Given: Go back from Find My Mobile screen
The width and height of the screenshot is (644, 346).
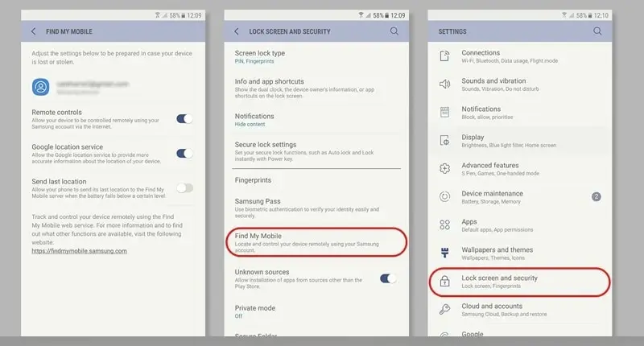Looking at the screenshot, I should (x=33, y=31).
